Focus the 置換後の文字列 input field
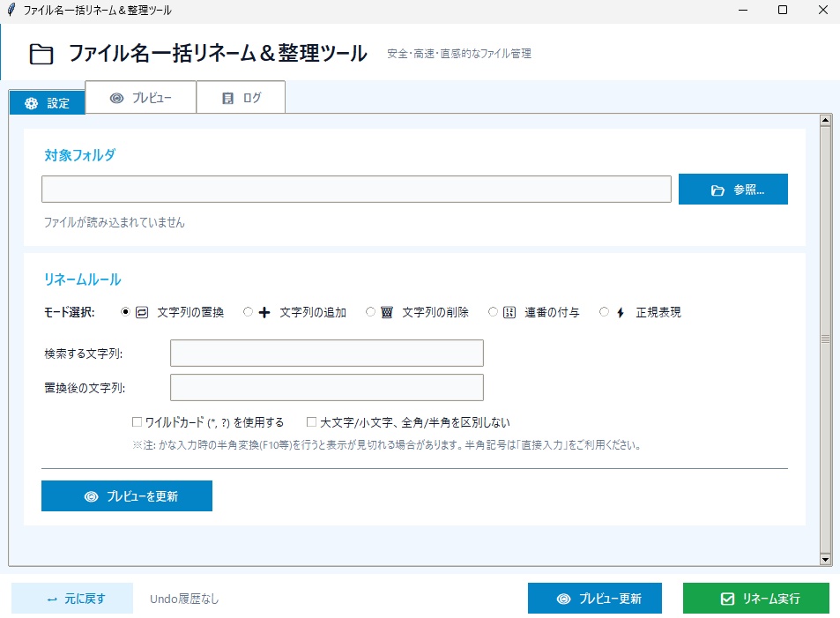The image size is (840, 618). [327, 388]
